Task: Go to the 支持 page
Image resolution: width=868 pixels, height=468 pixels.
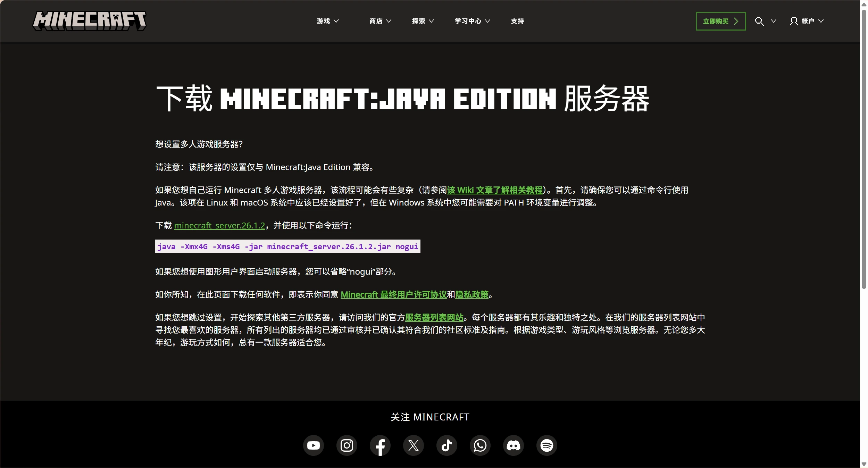Action: coord(517,21)
